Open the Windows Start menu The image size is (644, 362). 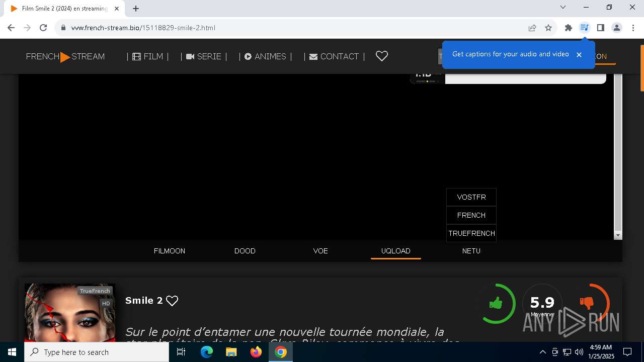pyautogui.click(x=12, y=352)
